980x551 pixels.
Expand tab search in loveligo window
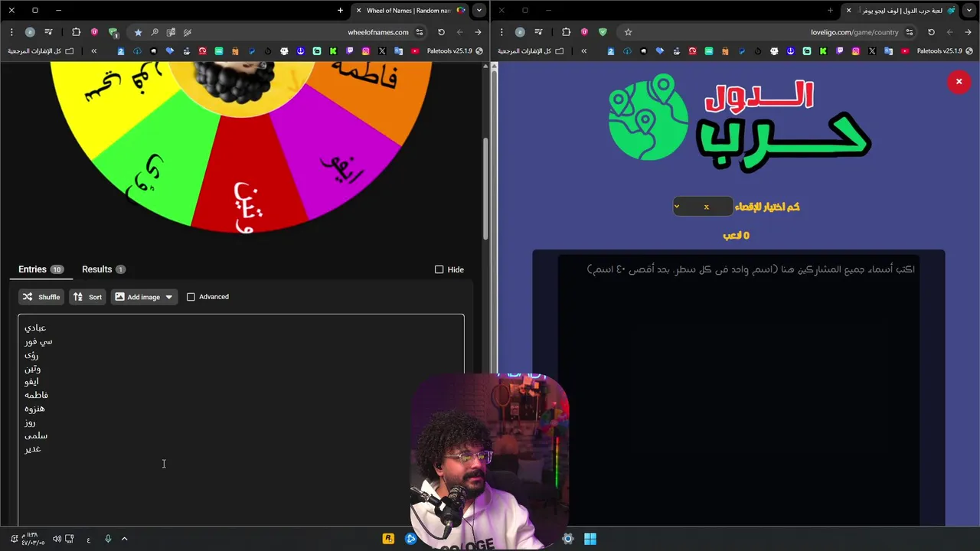point(969,11)
